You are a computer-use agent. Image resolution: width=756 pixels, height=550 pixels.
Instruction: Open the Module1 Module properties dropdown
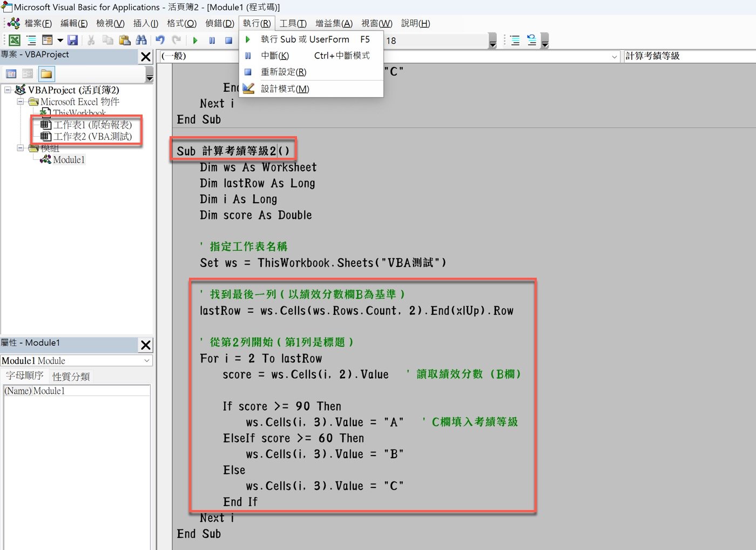click(x=146, y=360)
